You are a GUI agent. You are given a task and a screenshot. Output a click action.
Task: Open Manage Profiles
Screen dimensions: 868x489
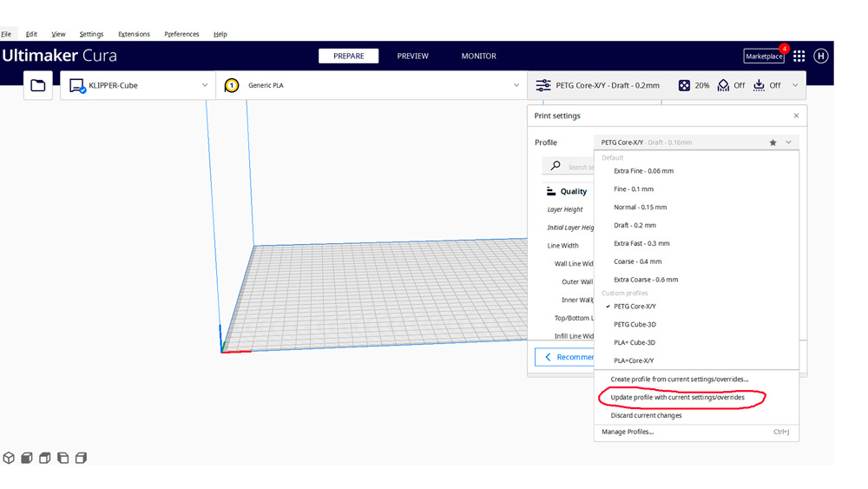696,432
